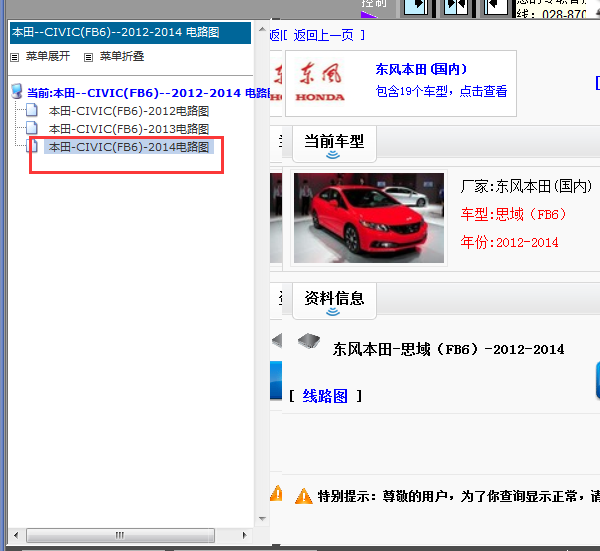Open 本田-CIVIC(FB6)-2014电路图 tree item
The width and height of the screenshot is (600, 551).
(129, 147)
